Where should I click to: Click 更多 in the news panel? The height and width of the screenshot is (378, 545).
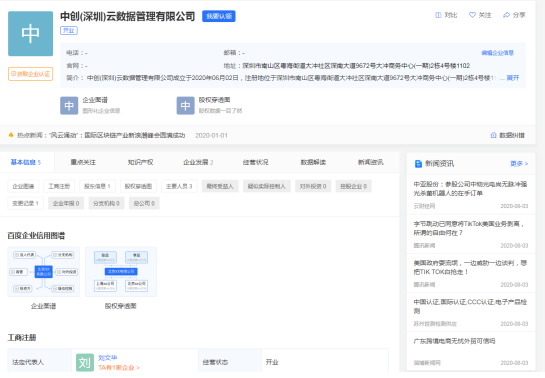click(x=519, y=164)
